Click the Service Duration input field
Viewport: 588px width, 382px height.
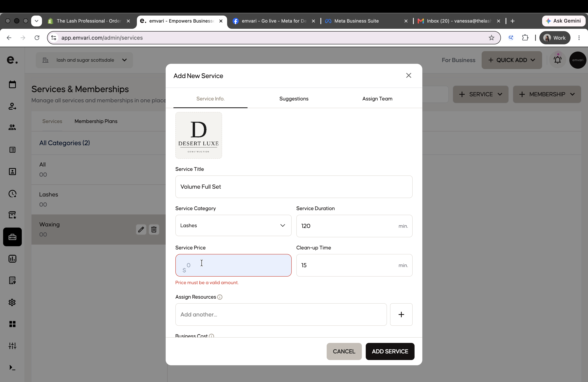[x=354, y=226]
